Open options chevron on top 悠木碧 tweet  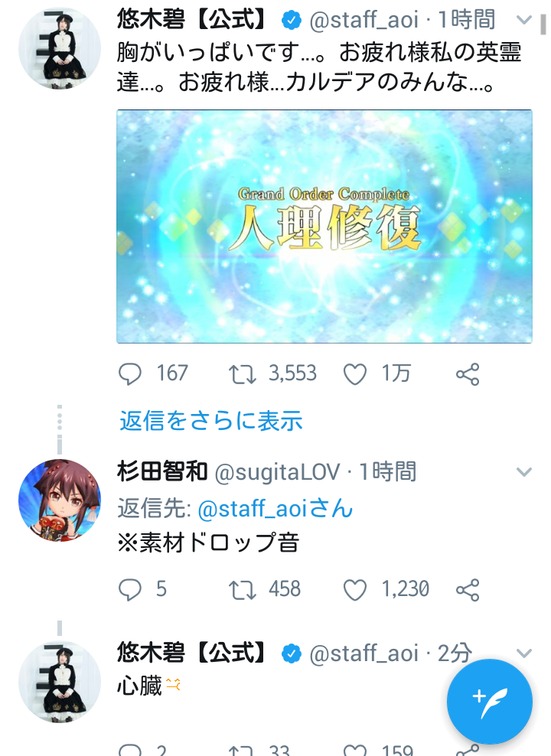(523, 20)
